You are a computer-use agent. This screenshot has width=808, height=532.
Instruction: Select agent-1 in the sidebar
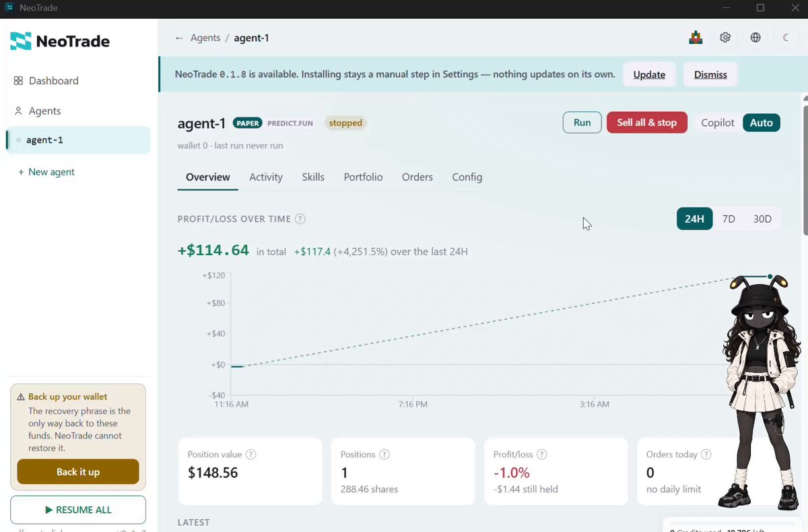click(78, 140)
